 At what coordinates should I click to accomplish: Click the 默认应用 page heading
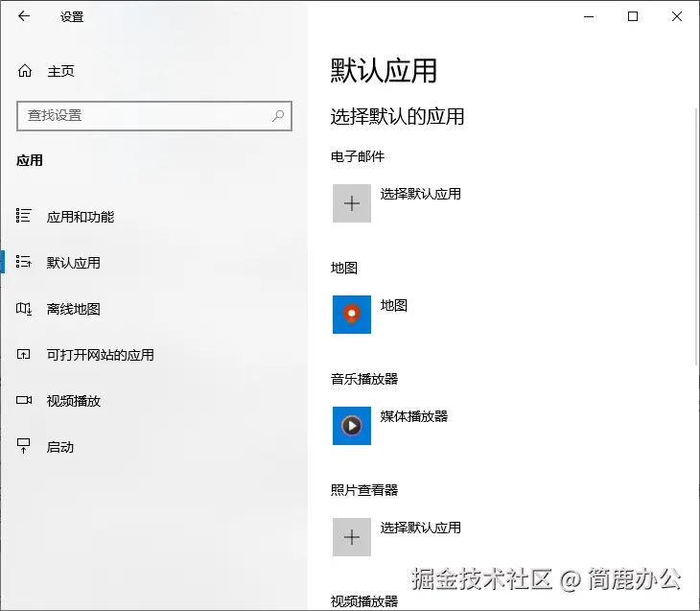point(384,71)
